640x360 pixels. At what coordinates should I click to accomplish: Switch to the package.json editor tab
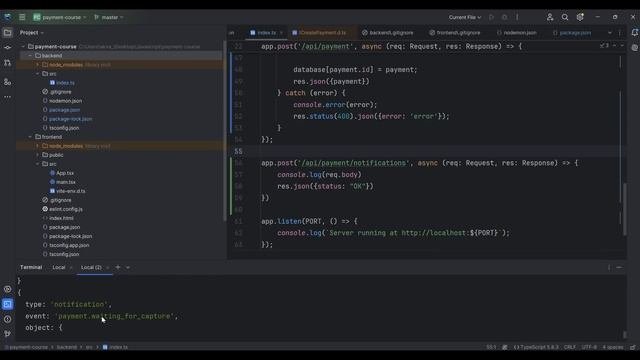click(571, 33)
